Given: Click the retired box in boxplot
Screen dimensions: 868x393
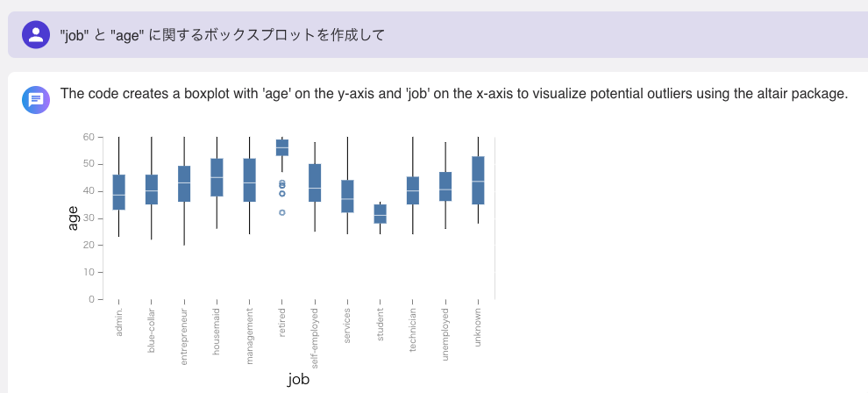Looking at the screenshot, I should [282, 147].
